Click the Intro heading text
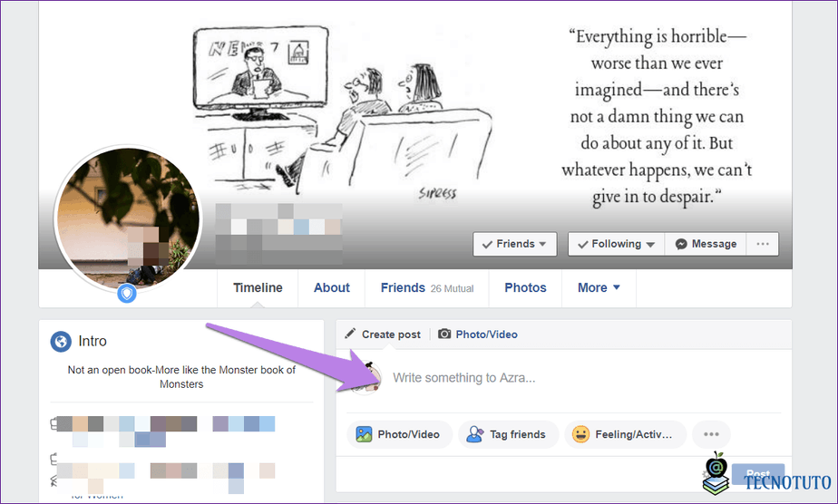The width and height of the screenshot is (838, 504). (x=93, y=341)
